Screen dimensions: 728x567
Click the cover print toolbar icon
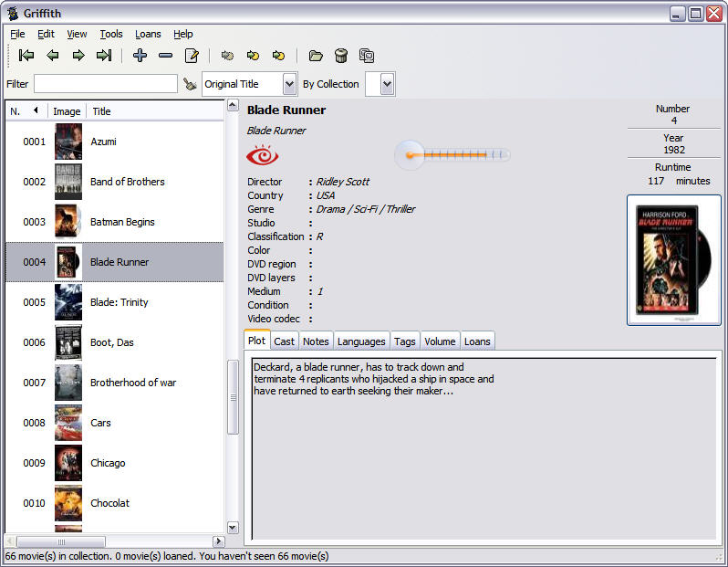(x=367, y=56)
